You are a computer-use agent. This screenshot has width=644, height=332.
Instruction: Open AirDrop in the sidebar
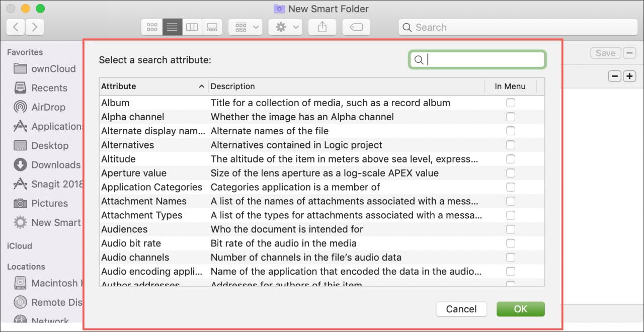click(40, 107)
